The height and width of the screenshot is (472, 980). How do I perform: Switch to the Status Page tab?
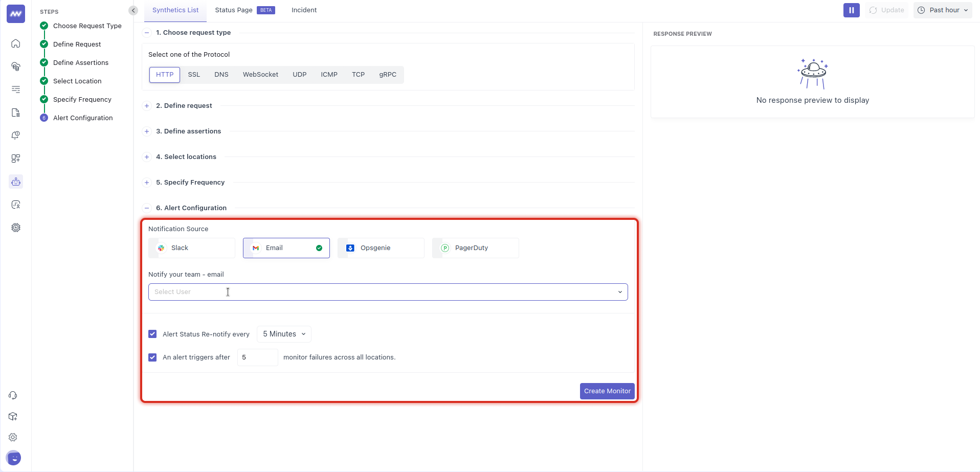click(234, 10)
